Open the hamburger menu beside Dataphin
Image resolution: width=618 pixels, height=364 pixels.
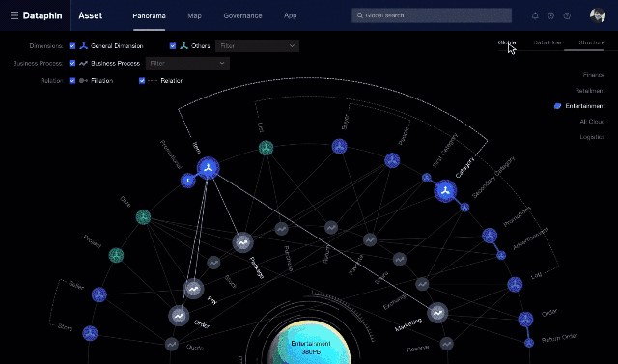pyautogui.click(x=14, y=15)
